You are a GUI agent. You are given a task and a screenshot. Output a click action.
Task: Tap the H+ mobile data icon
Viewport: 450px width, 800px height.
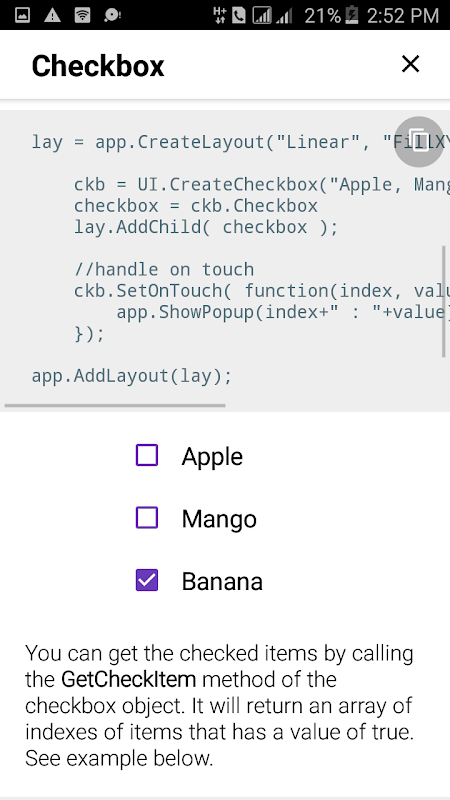click(220, 16)
